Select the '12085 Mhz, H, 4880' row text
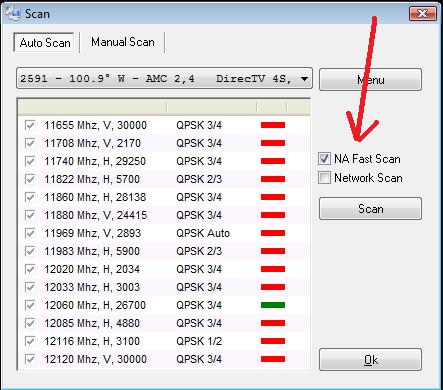 tap(92, 323)
